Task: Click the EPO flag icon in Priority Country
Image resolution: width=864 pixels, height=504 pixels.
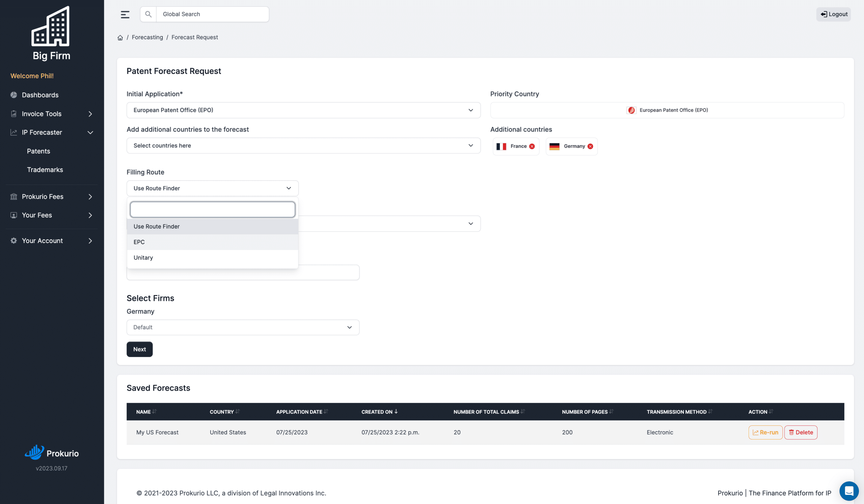Action: point(631,110)
